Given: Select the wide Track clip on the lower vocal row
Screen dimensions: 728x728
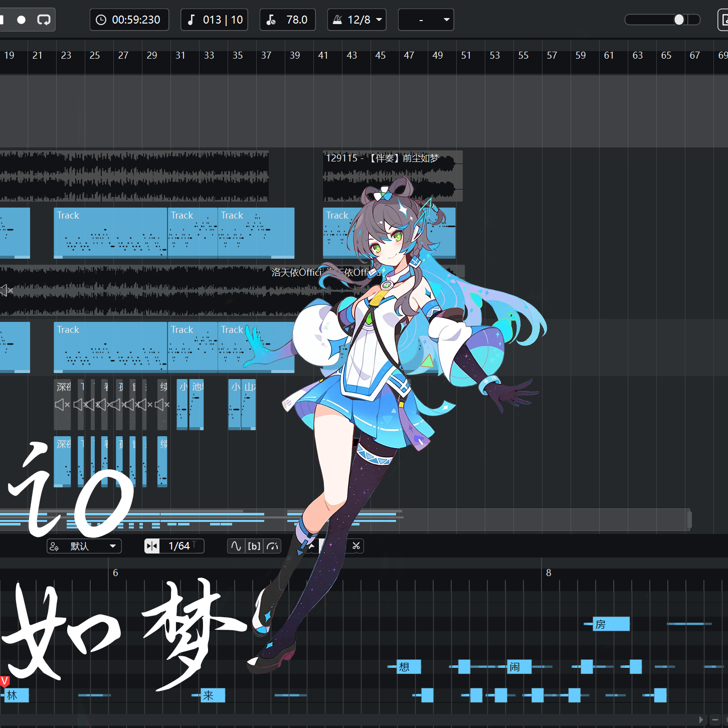Looking at the screenshot, I should pyautogui.click(x=110, y=347).
